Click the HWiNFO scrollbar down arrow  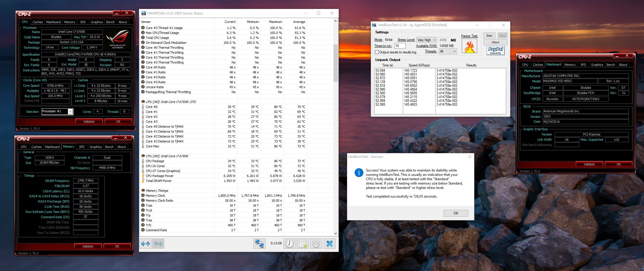coord(335,233)
